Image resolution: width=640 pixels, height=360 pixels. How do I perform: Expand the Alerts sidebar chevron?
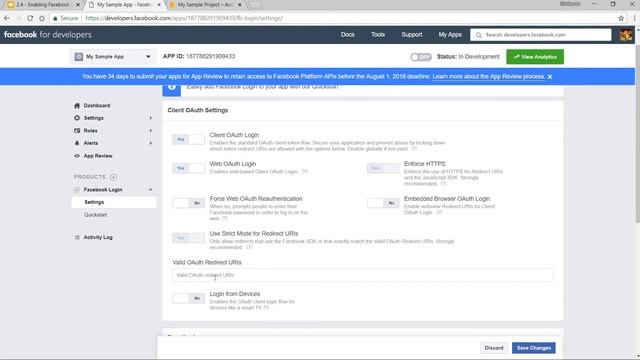pos(151,143)
